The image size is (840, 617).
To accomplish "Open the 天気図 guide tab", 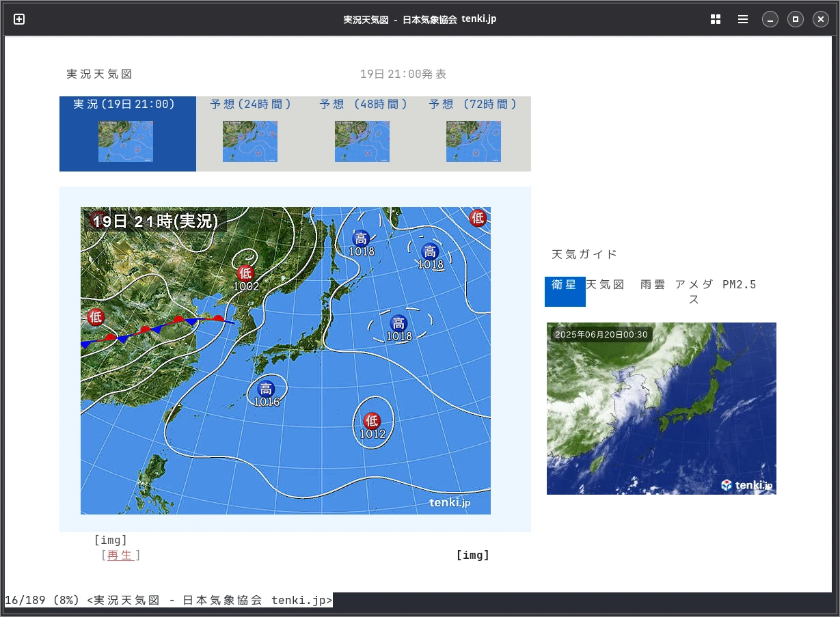I will click(606, 285).
